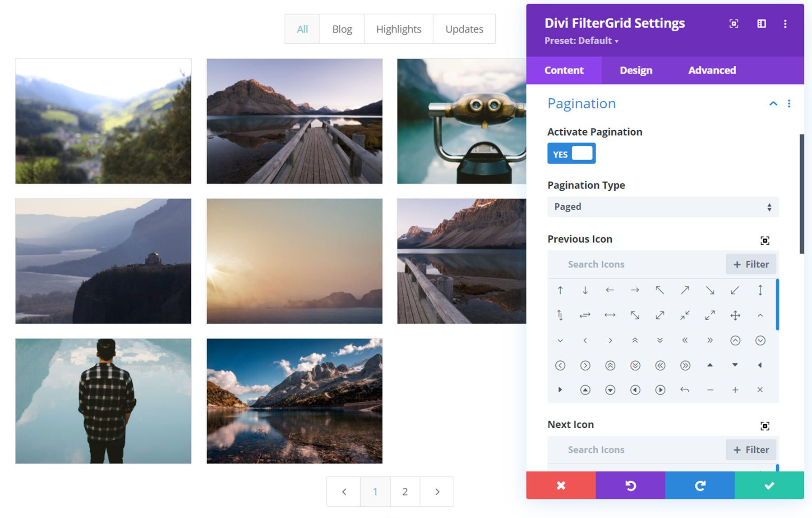Screen dimensions: 812x518
Task: Open the Pagination Type dropdown
Action: click(x=663, y=207)
